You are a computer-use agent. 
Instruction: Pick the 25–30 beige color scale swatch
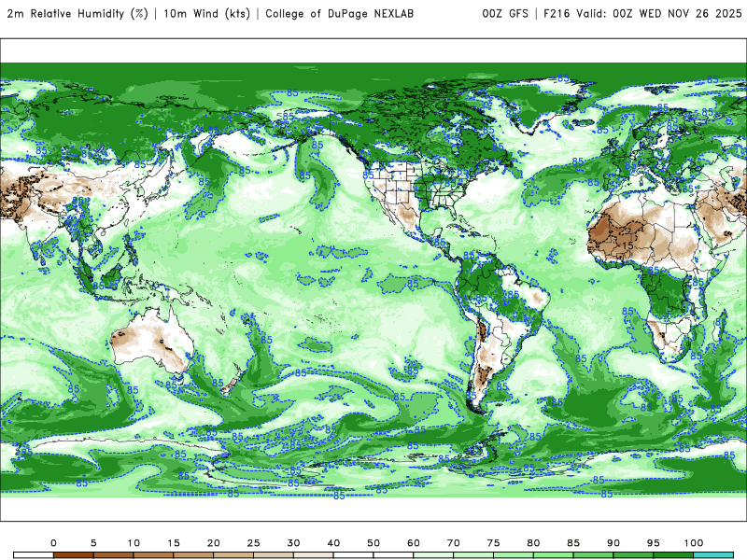coord(274,555)
